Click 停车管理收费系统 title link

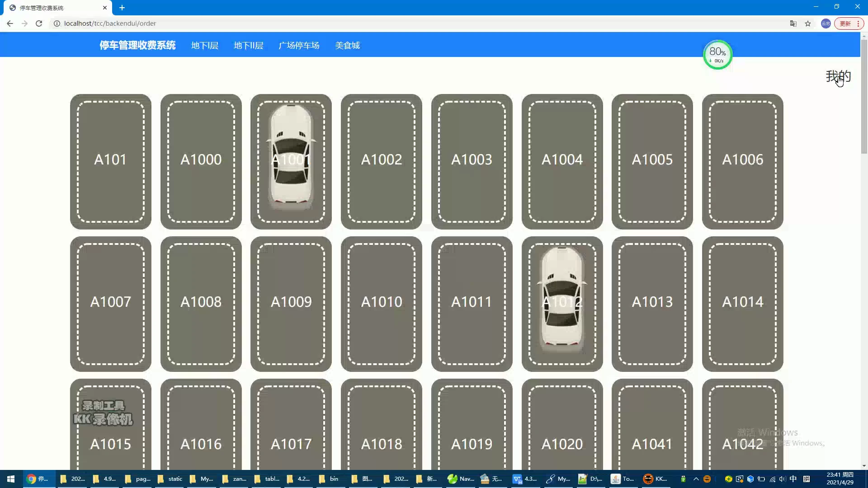[137, 45]
